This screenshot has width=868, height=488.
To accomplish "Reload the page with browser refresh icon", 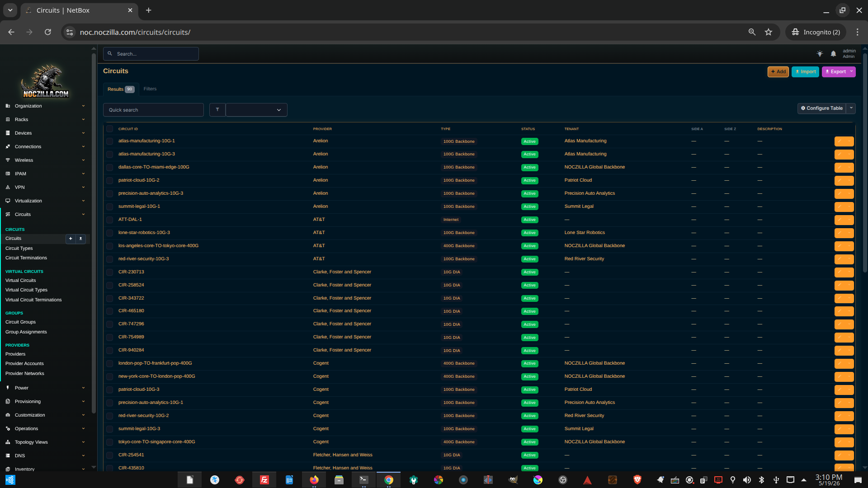I will tap(47, 32).
